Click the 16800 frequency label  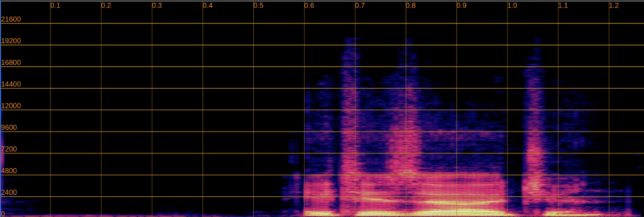pos(11,63)
